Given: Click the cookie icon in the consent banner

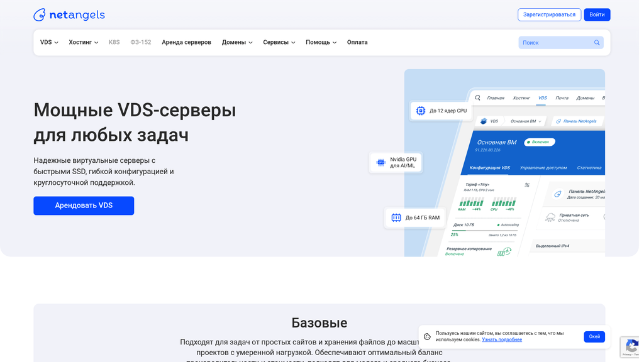Looking at the screenshot, I should pyautogui.click(x=428, y=337).
